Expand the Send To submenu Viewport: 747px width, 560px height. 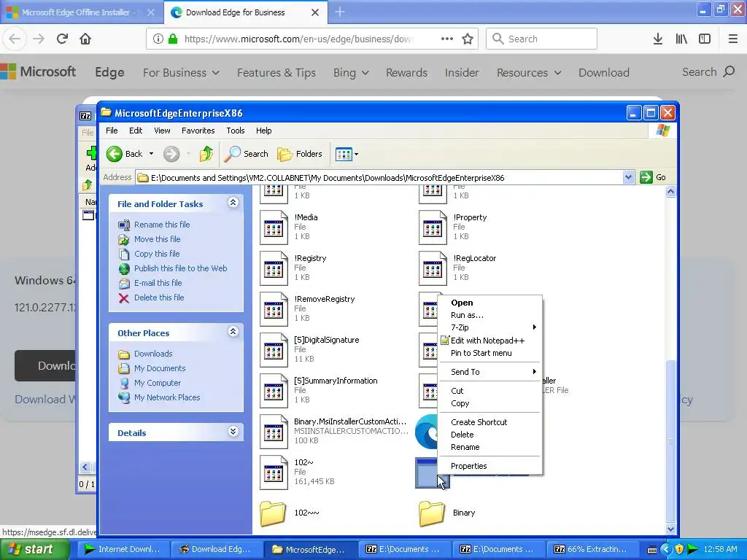coord(489,372)
